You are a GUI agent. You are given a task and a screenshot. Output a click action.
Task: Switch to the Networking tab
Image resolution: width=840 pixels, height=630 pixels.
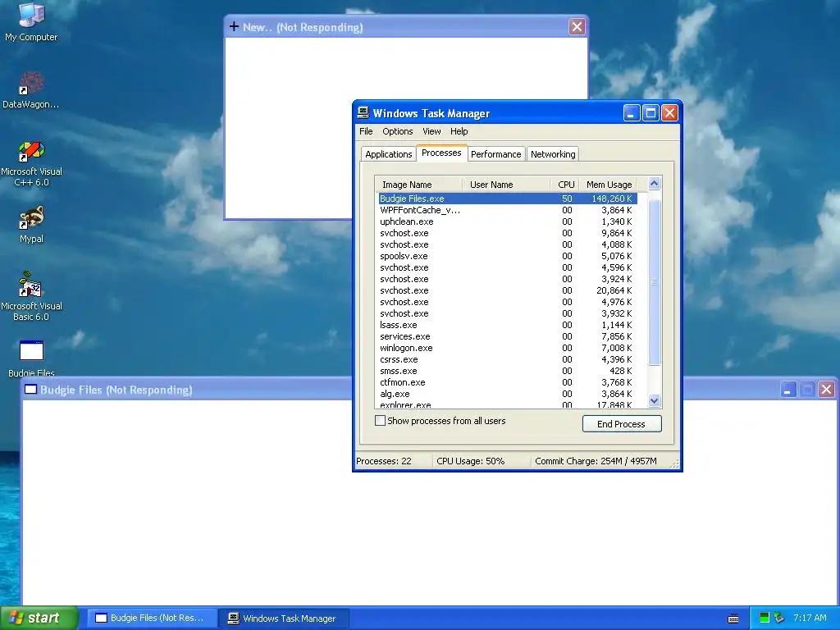[x=553, y=154]
